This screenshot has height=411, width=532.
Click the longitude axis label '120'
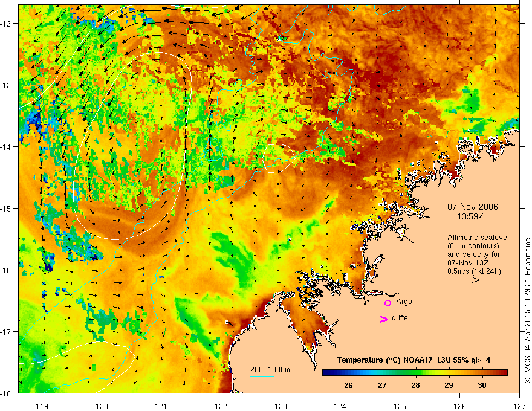[102, 406]
